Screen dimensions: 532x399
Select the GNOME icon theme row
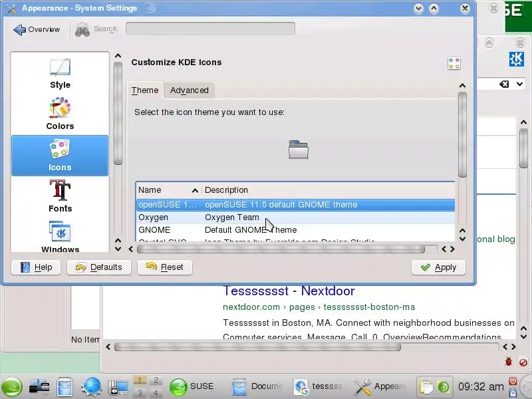(x=295, y=229)
